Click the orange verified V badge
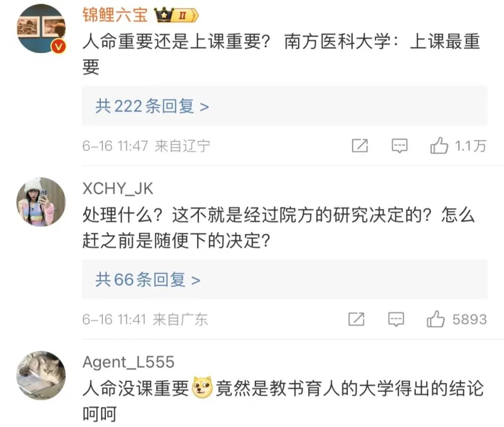Screen dimensions: 504x427 coord(58,47)
